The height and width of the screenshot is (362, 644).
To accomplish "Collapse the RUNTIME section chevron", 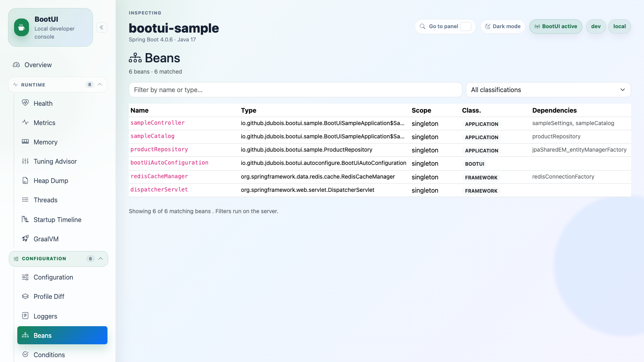I will 100,84.
